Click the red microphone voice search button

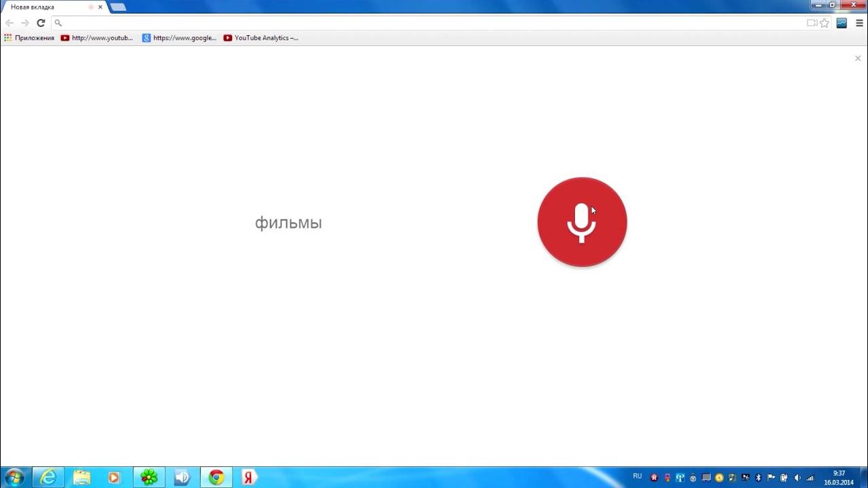point(582,222)
